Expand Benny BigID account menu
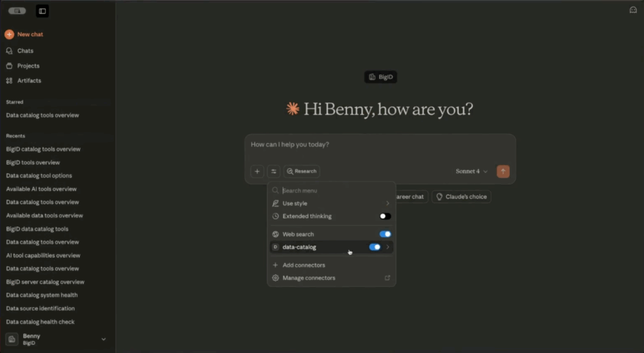Screen dimensions: 644x353 click(103, 339)
